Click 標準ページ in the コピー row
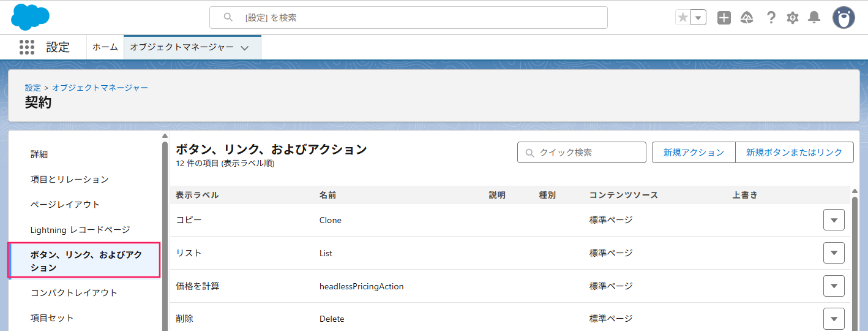Viewport: 868px width, 331px height. (611, 220)
